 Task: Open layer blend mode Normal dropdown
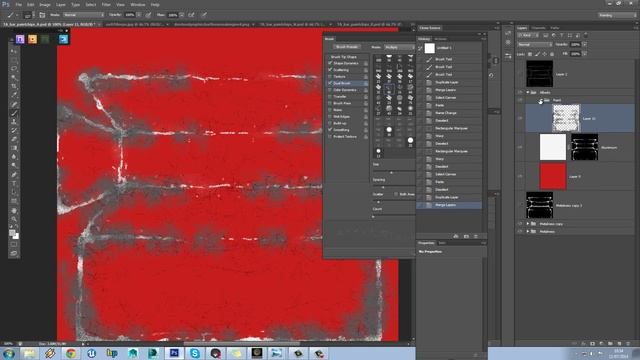[x=535, y=44]
